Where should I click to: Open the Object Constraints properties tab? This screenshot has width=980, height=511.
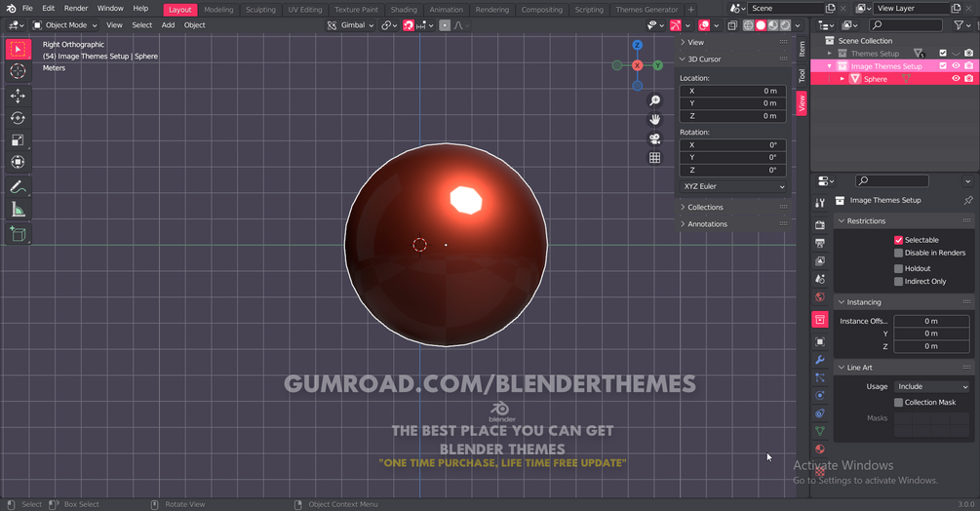pos(820,413)
